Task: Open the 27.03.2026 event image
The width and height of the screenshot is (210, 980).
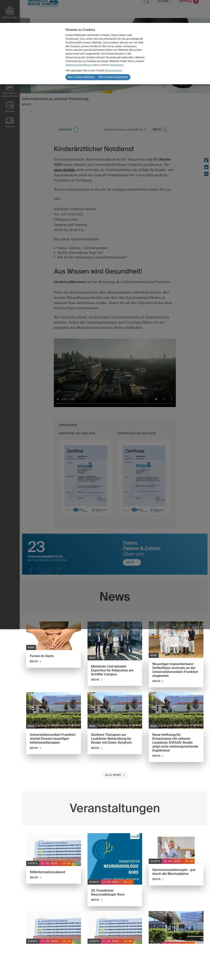Action: click(53, 927)
